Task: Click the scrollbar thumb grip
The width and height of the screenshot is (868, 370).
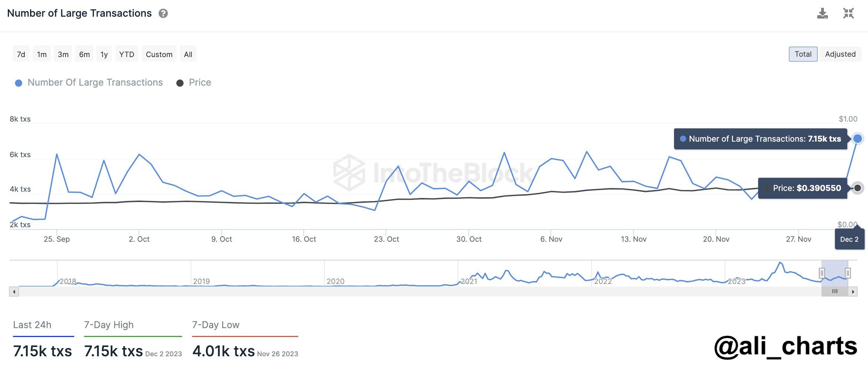Action: click(835, 292)
